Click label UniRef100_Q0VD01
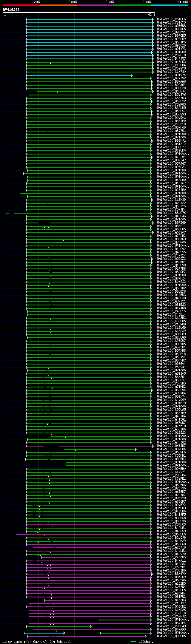 pos(171,118)
